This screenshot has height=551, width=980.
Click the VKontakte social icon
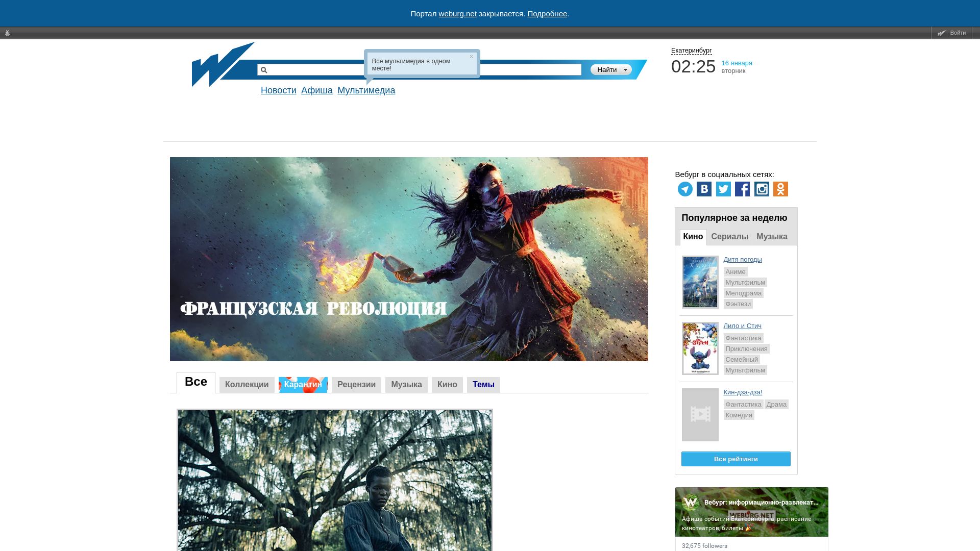(704, 189)
